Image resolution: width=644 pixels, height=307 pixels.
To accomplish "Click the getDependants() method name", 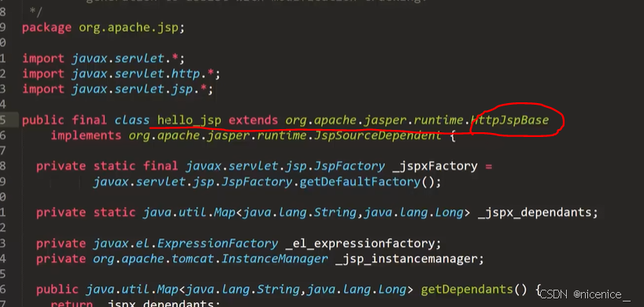I will 467,290.
